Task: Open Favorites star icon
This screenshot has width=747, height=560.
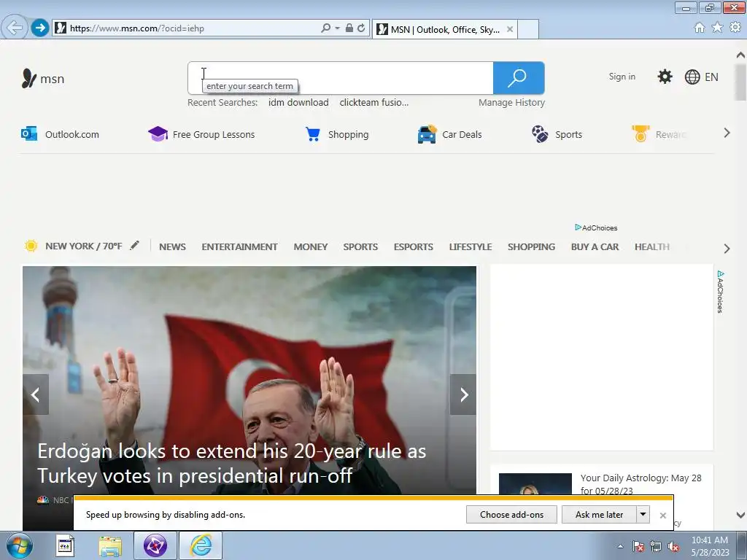Action: coord(717,28)
